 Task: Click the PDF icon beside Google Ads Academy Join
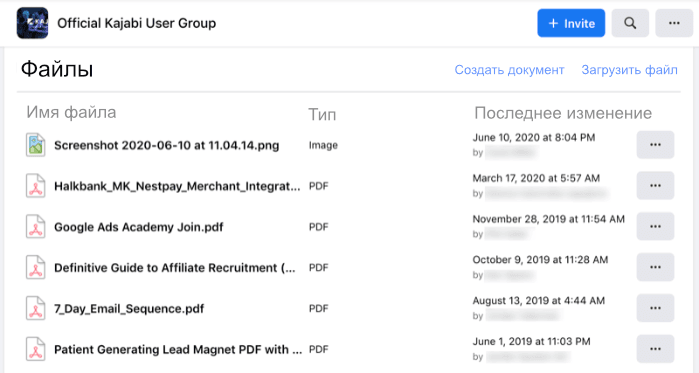(36, 227)
